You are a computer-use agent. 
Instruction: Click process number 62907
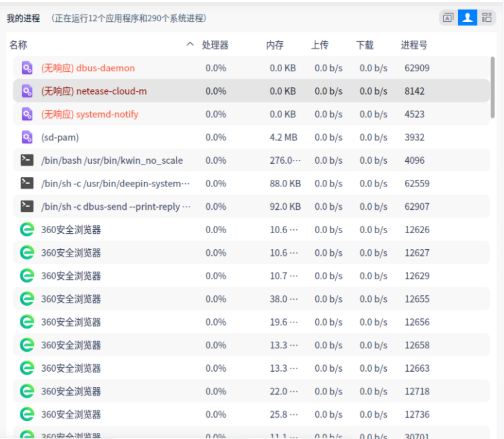tap(417, 207)
